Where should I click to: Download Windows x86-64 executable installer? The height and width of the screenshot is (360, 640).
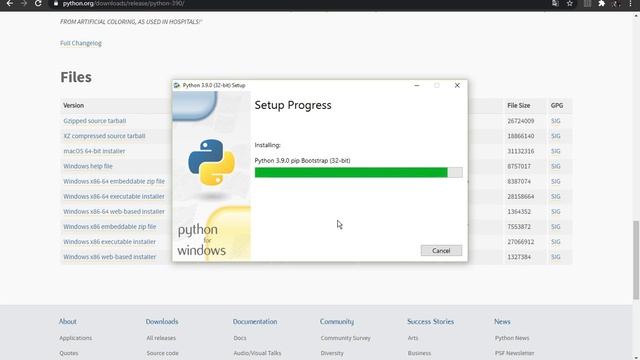(114, 196)
